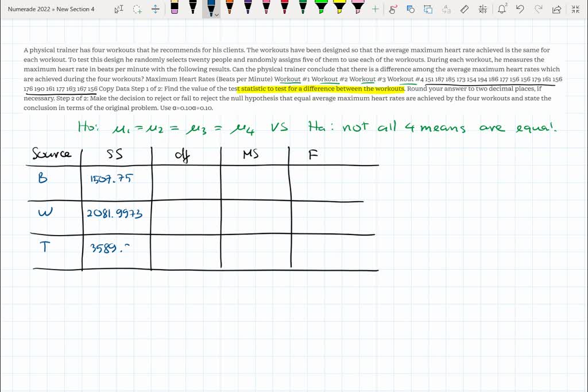Viewport: 588px width, 392px height.
Task: Select the Select Objects or Type Text tool
Action: click(119, 9)
